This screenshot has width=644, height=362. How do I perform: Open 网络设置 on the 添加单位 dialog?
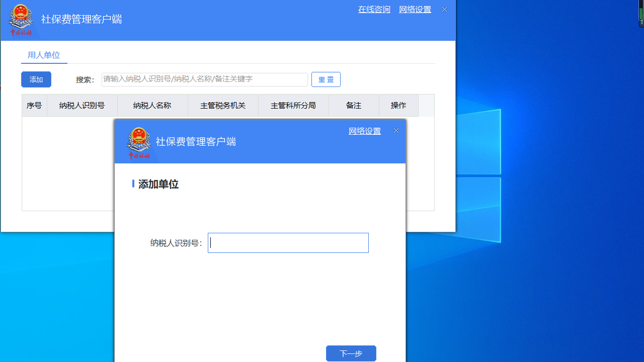pyautogui.click(x=364, y=131)
